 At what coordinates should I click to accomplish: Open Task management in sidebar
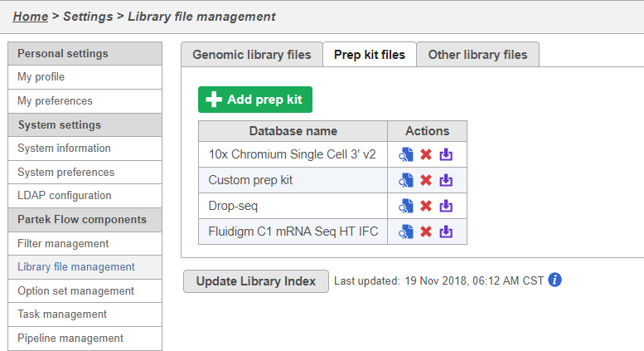click(x=62, y=314)
